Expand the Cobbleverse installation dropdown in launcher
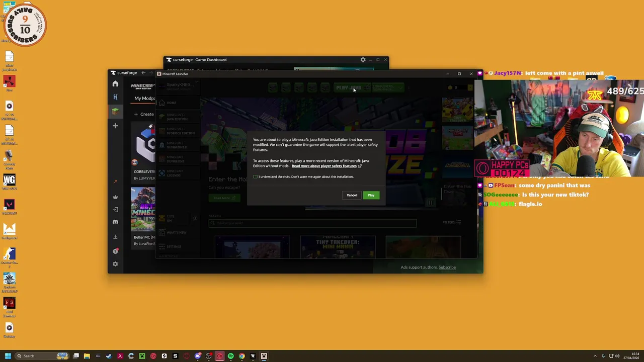This screenshot has width=644, height=362. click(x=388, y=87)
